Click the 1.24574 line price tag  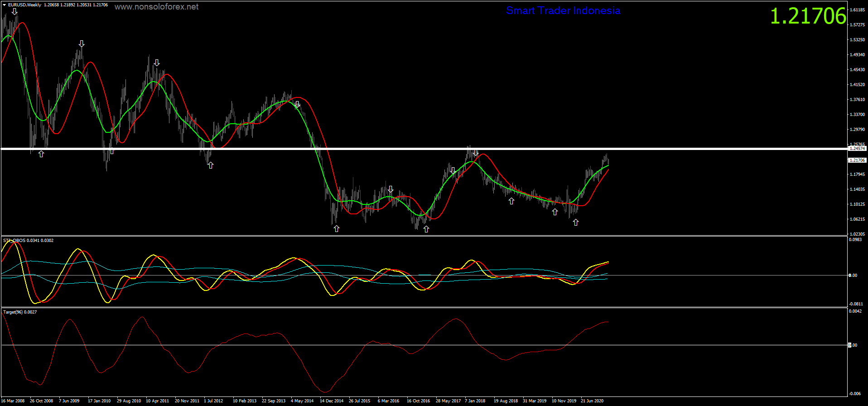[x=857, y=149]
